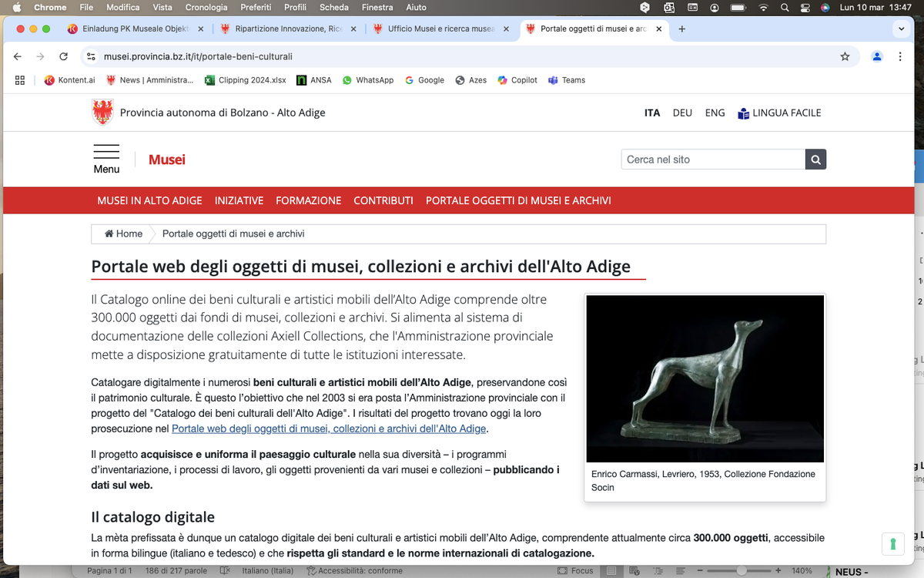Open the Copilot bookmark

click(517, 79)
